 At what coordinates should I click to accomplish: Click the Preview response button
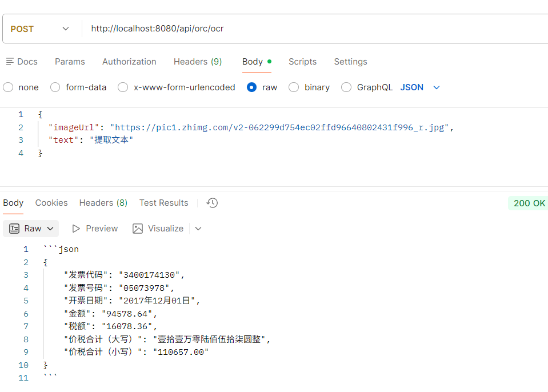click(95, 229)
